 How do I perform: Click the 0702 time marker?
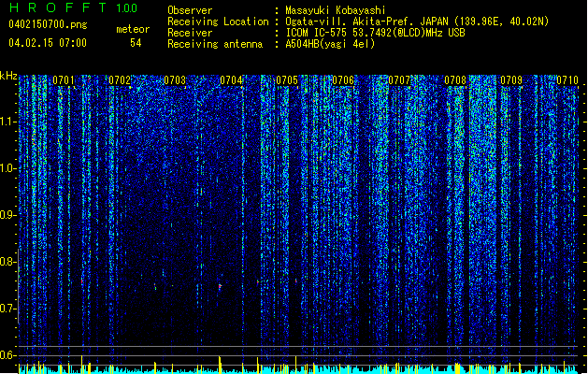120,80
